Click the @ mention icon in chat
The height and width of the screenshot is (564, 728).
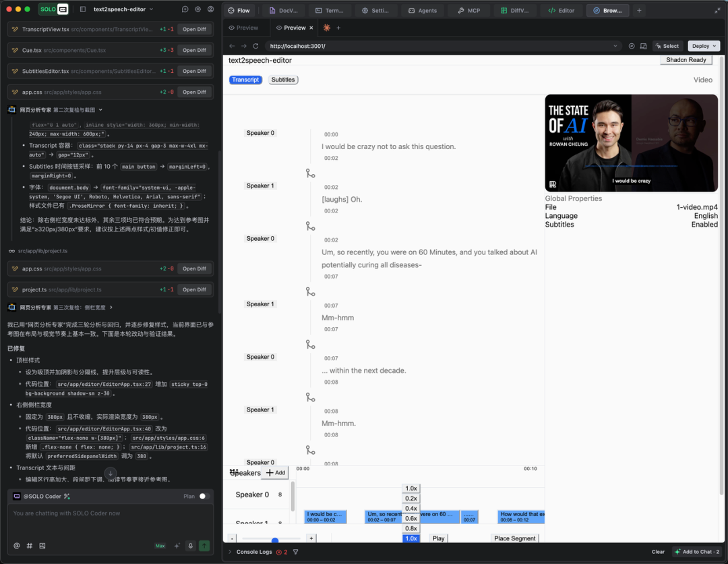point(17,546)
